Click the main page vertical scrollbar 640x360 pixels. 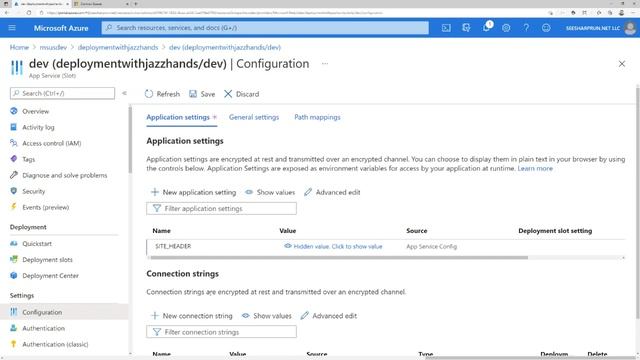click(638, 202)
